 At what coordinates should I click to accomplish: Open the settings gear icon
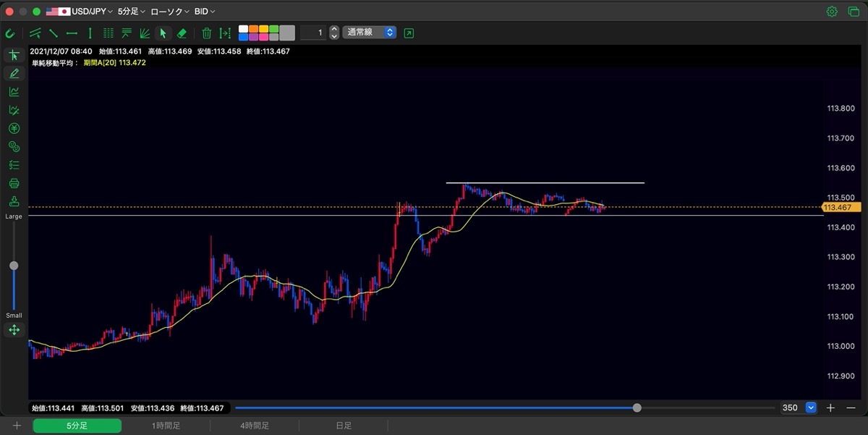pyautogui.click(x=832, y=12)
